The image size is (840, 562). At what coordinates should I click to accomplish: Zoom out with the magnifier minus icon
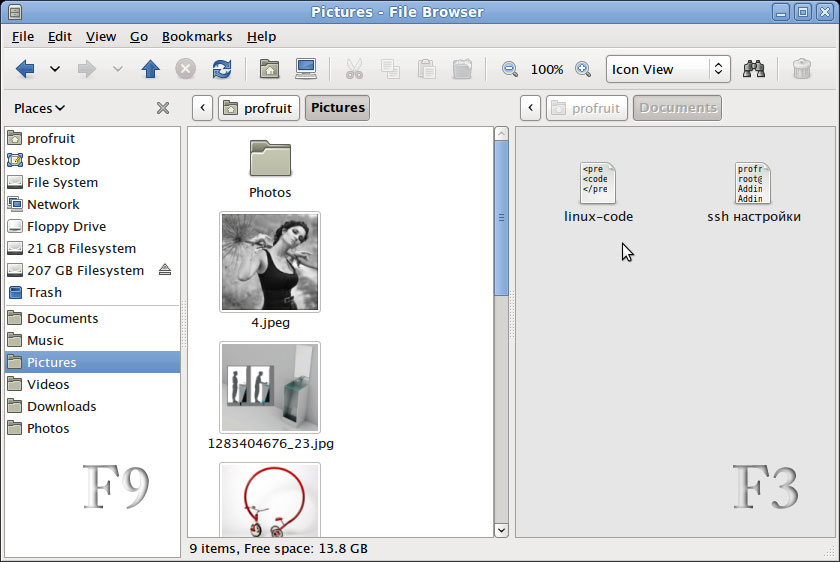[x=510, y=69]
